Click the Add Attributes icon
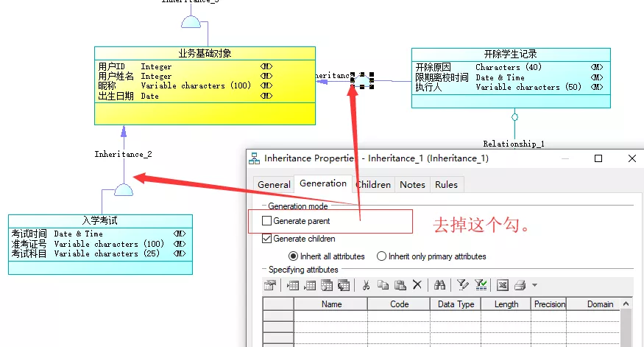The height and width of the screenshot is (347, 644). coord(327,285)
